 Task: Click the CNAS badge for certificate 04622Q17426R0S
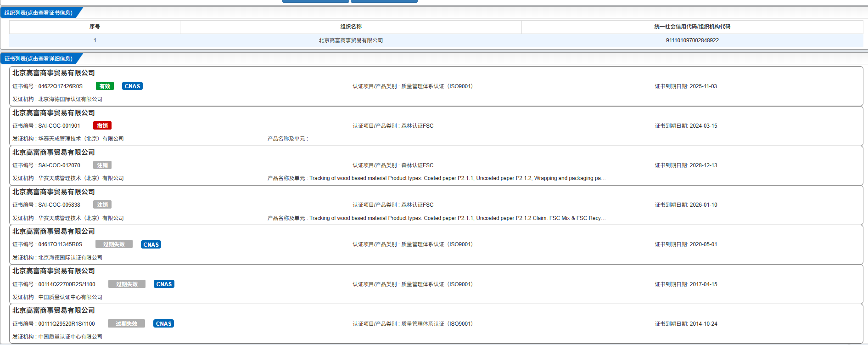[x=132, y=86]
